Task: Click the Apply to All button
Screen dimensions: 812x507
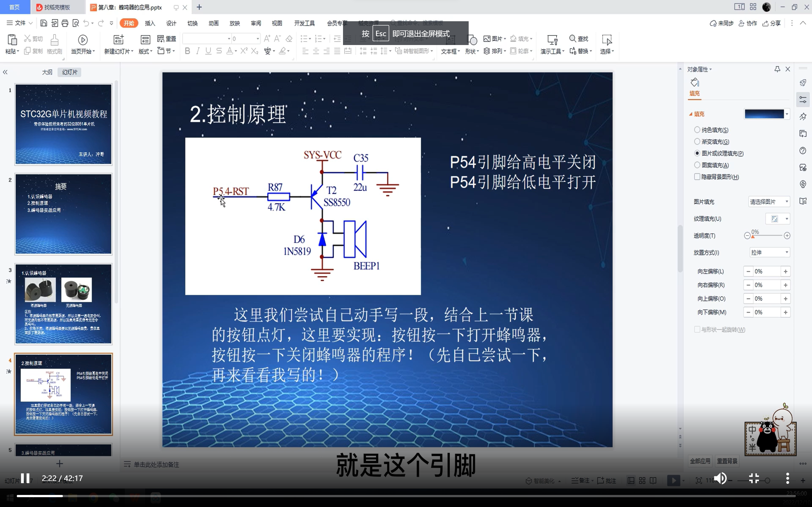Action: 700,461
